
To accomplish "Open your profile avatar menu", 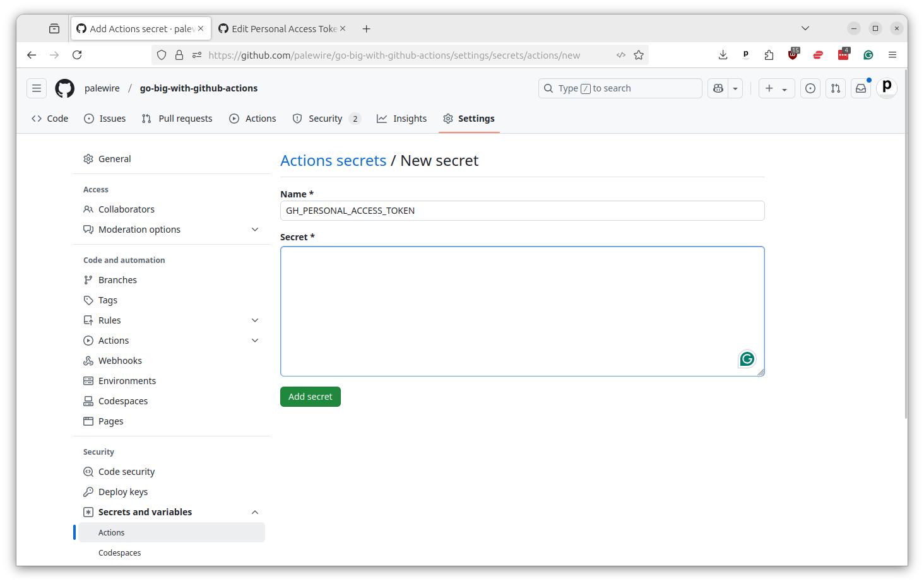I will tap(886, 88).
